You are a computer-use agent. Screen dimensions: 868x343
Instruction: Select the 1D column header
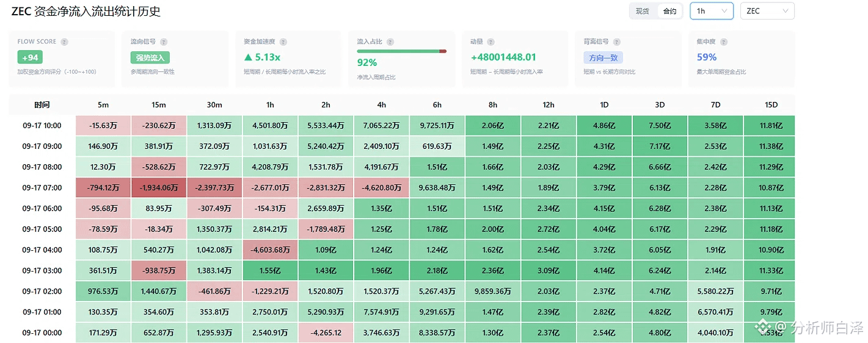(604, 105)
